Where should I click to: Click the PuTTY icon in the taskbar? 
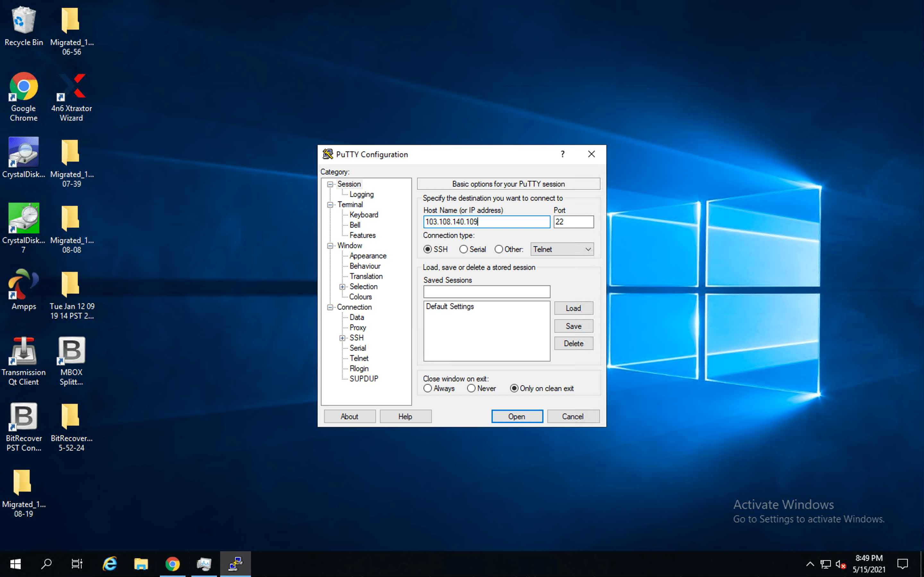point(235,564)
